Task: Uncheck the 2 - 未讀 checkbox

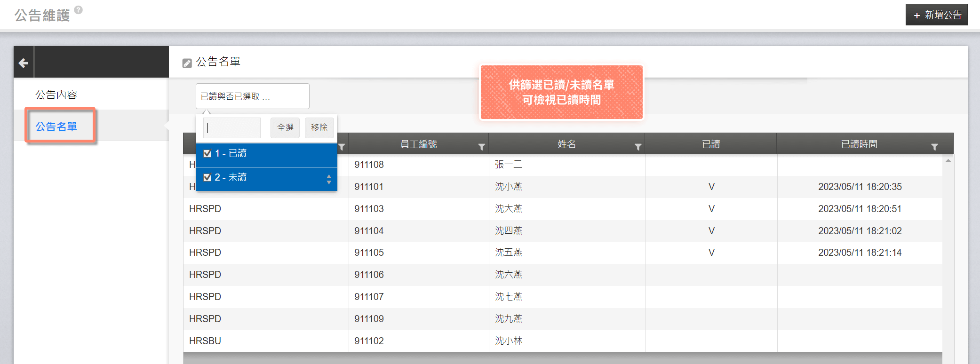Action: tap(207, 177)
